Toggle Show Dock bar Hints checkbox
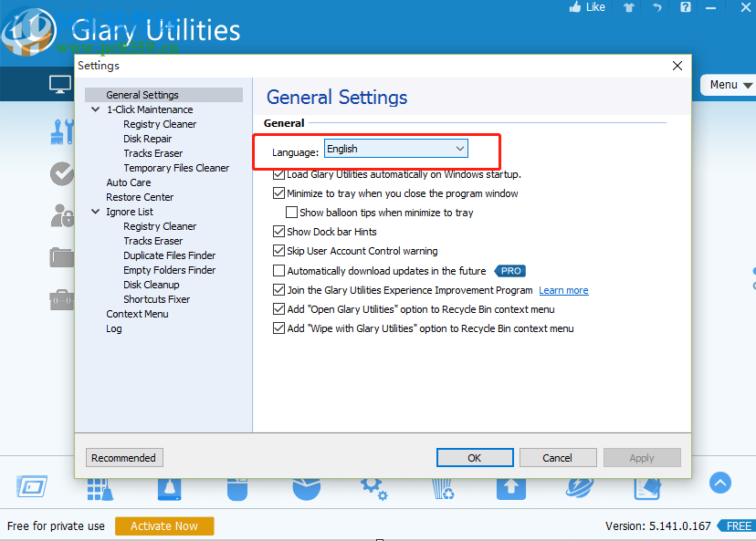The image size is (756, 541). 278,231
